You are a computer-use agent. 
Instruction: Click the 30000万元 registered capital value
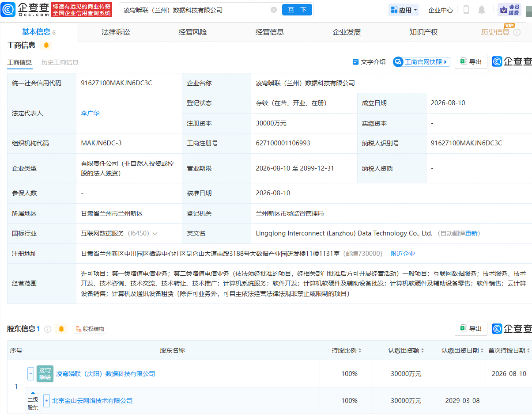pos(271,123)
